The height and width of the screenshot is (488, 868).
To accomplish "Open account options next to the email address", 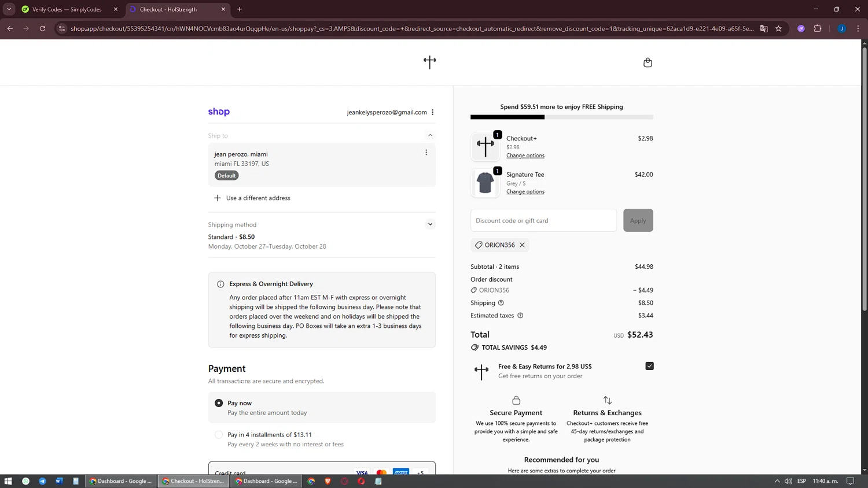I will pyautogui.click(x=433, y=112).
